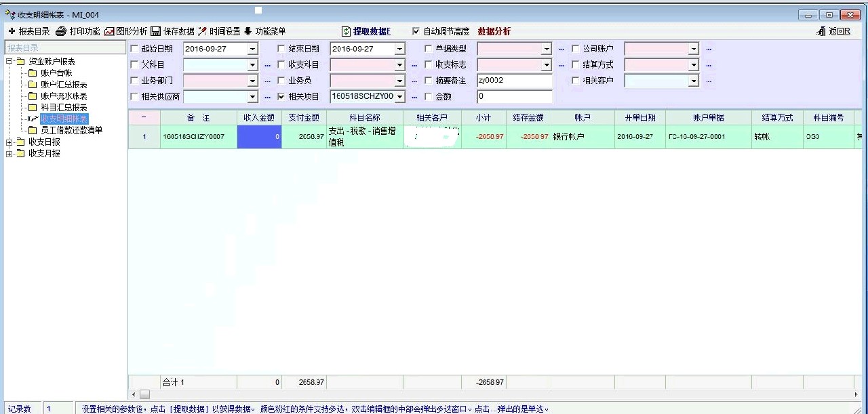Image resolution: width=868 pixels, height=414 pixels.
Task: Open the 单据类型 combo box dropdown
Action: click(x=547, y=49)
